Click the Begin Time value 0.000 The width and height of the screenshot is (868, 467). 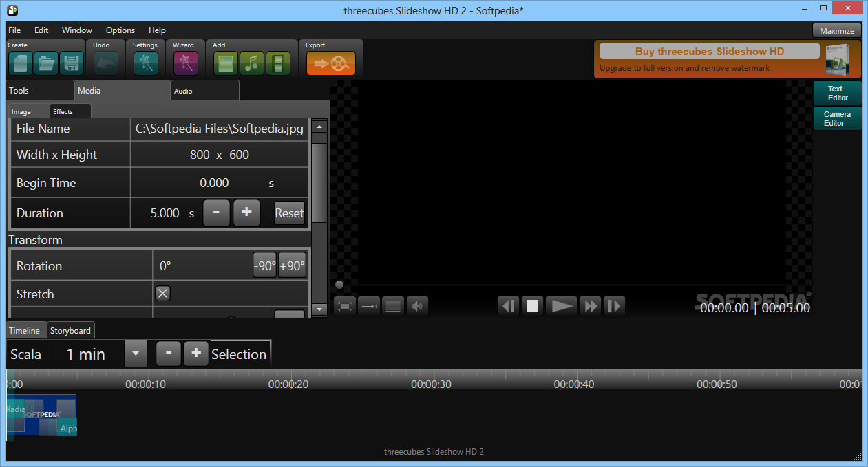214,183
